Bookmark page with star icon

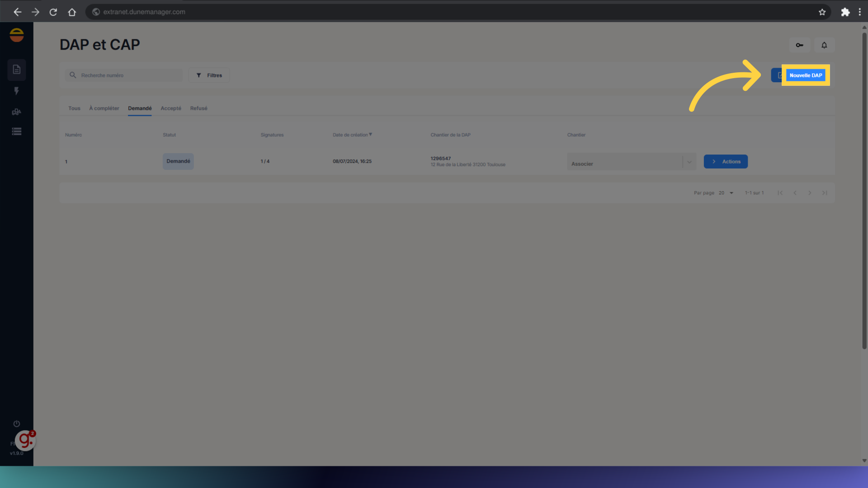822,12
